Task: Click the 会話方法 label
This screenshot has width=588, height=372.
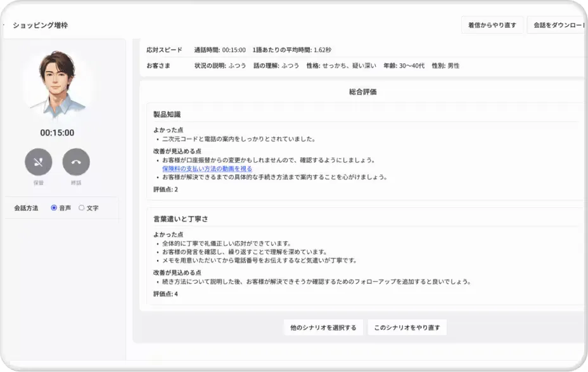Action: (26, 208)
